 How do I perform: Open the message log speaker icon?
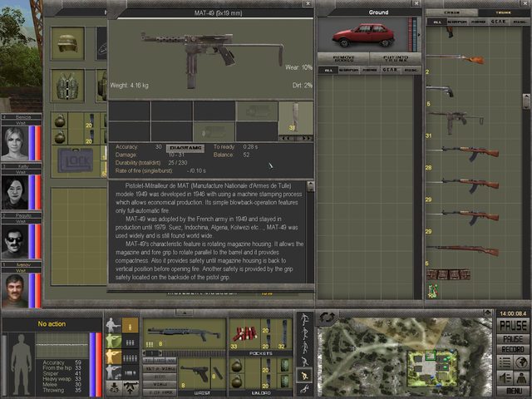click(505, 377)
